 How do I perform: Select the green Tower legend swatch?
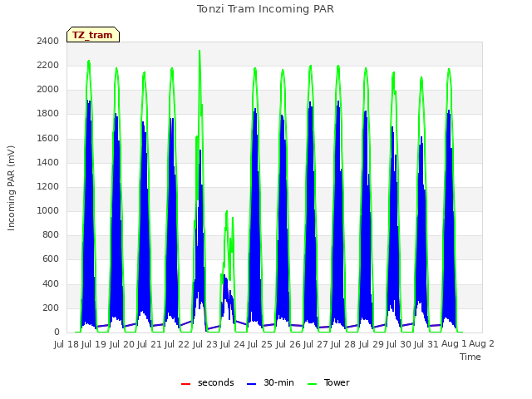[312, 384]
